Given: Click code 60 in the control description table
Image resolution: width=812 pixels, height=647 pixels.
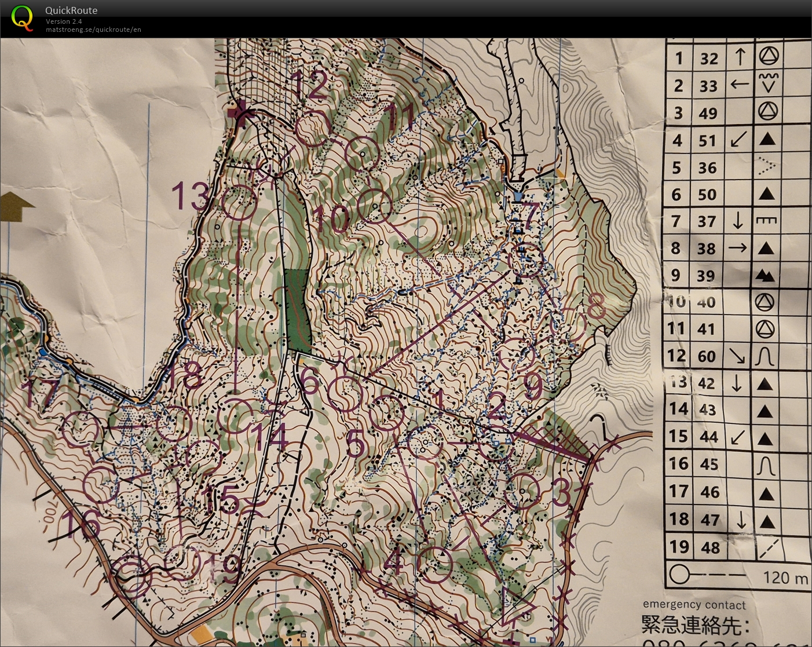Looking at the screenshot, I should point(707,356).
